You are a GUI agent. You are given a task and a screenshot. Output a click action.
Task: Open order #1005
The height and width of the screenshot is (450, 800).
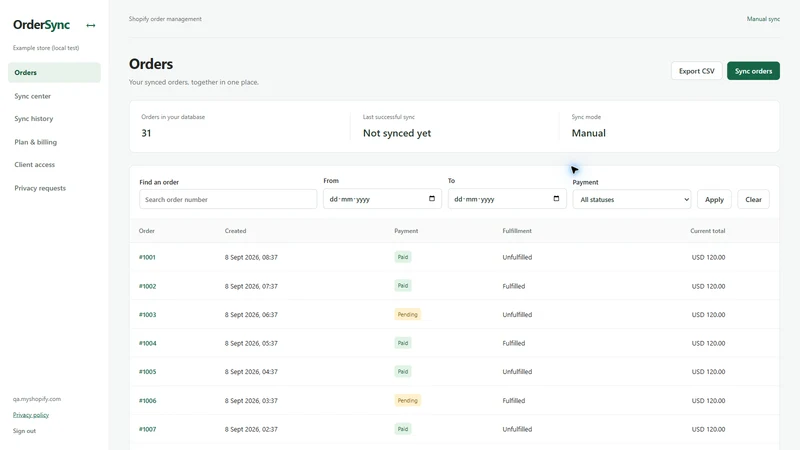[147, 372]
